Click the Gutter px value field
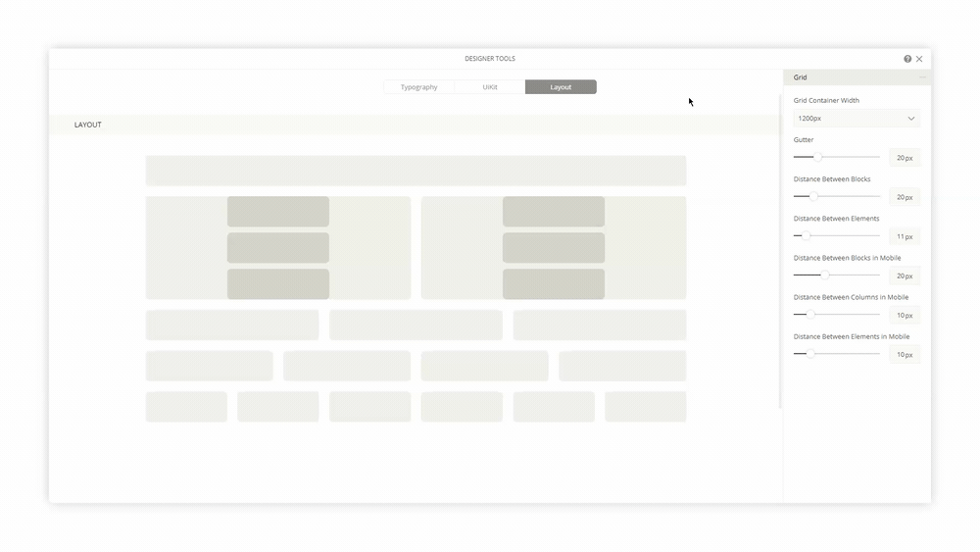This screenshot has height=552, width=980. [904, 158]
